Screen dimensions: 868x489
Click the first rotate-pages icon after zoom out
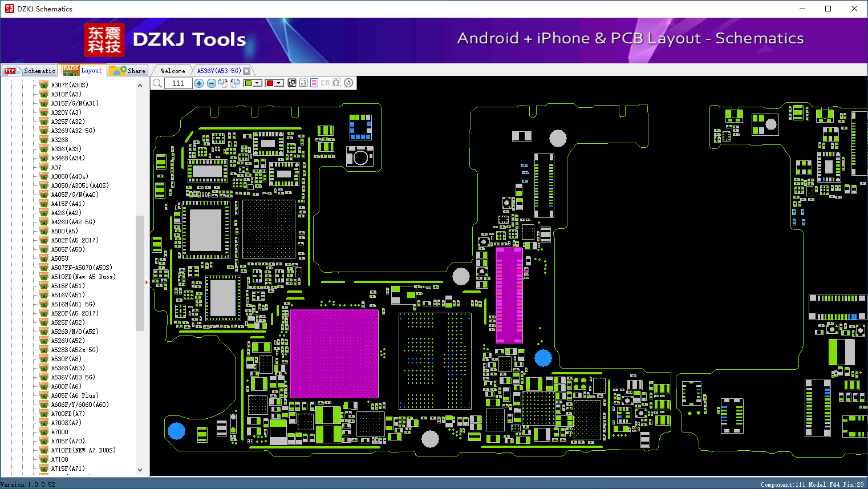(223, 83)
